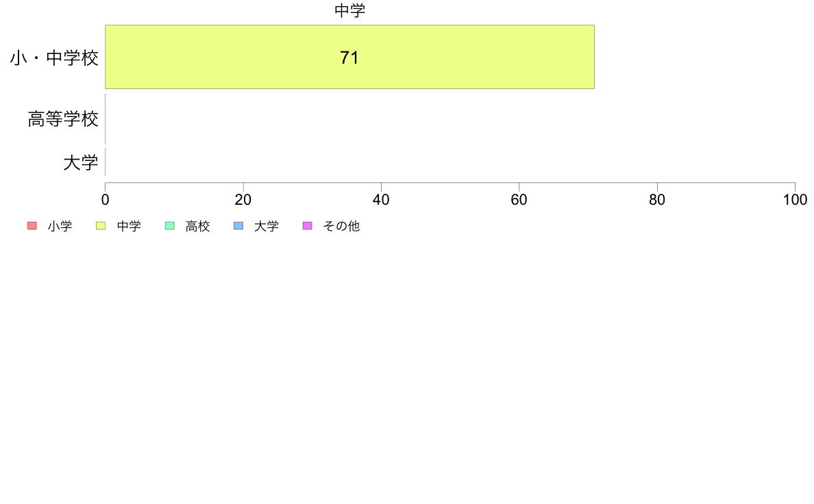This screenshot has width=814, height=504.
Task: Click the 80 tick label
Action: tap(657, 200)
